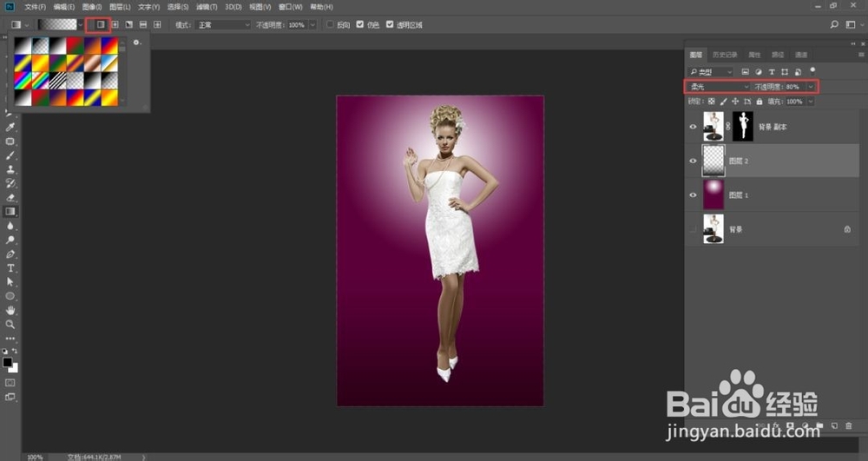
Task: Change screen mode icon
Action: (10, 397)
